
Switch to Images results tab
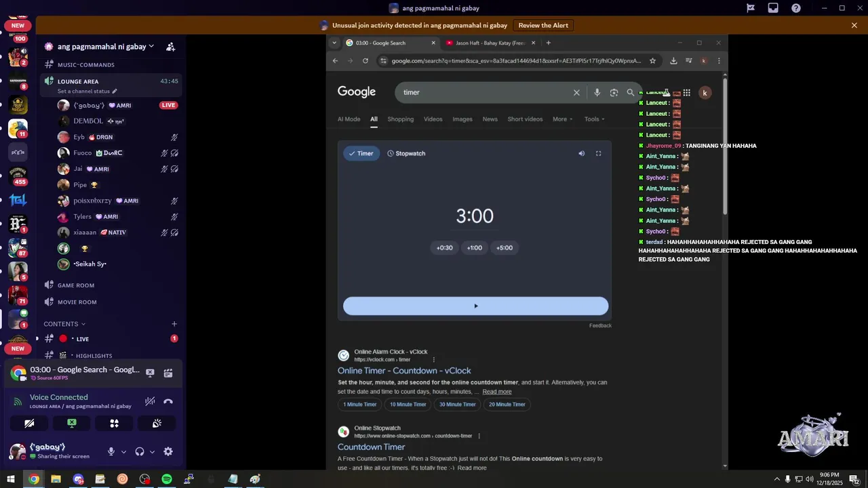[462, 119]
